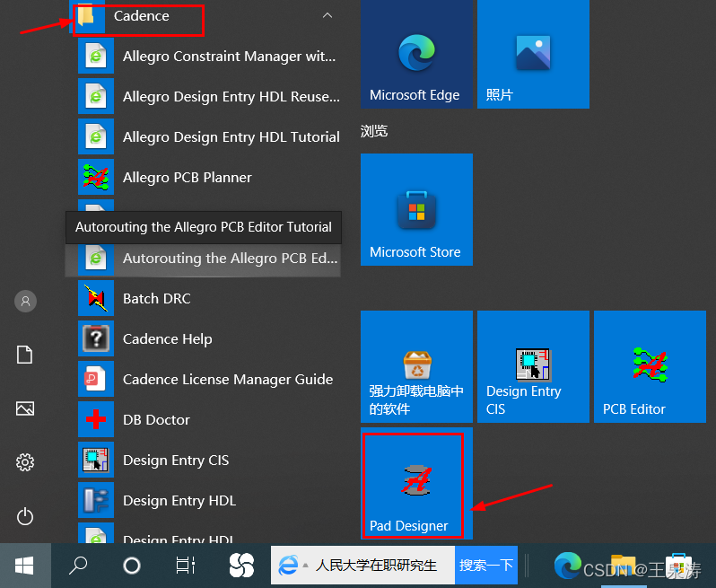Open Pictures icon in Start sidebar
This screenshot has height=588, width=716.
coord(24,408)
